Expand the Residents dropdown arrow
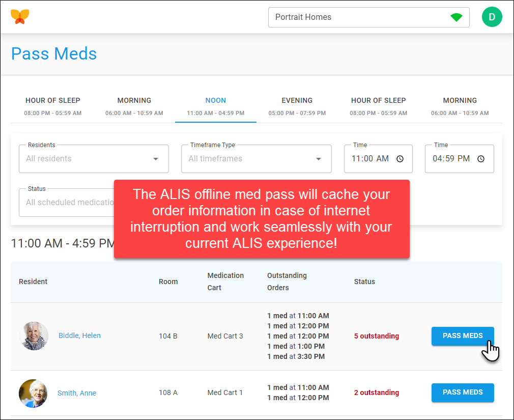 coord(156,159)
